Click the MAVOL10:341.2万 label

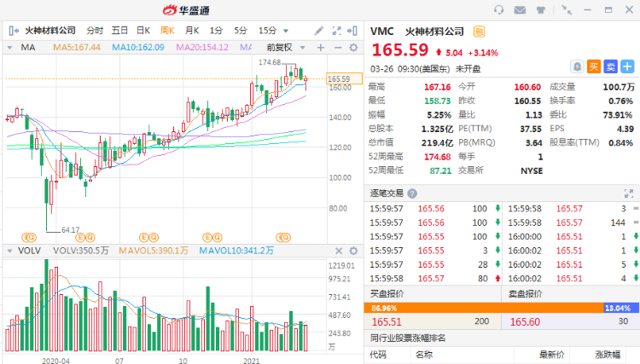pyautogui.click(x=236, y=251)
